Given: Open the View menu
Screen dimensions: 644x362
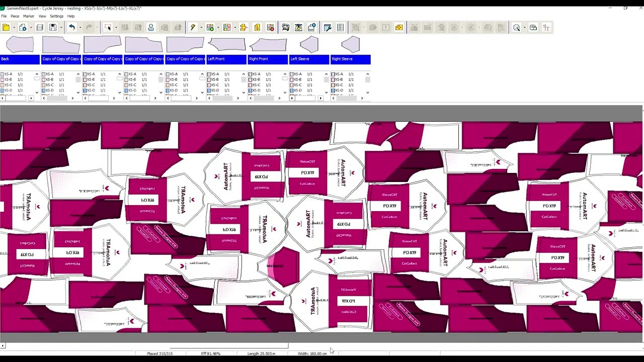Looking at the screenshot, I should click(42, 16).
